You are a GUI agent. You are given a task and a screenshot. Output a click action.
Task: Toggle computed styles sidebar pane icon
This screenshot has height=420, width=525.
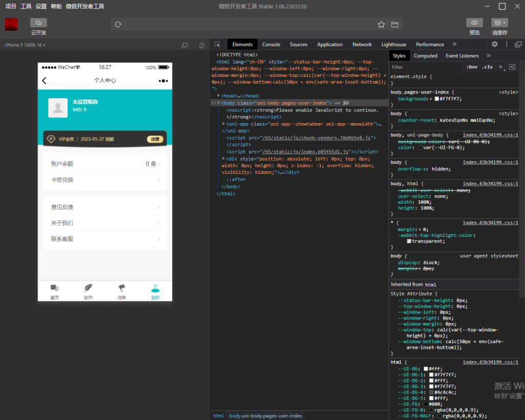tap(512, 67)
